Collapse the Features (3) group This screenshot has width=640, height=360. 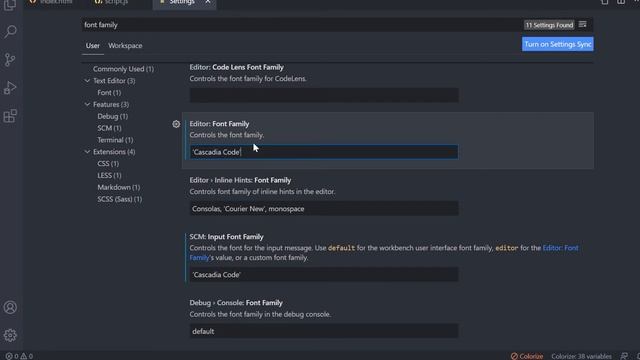(87, 104)
